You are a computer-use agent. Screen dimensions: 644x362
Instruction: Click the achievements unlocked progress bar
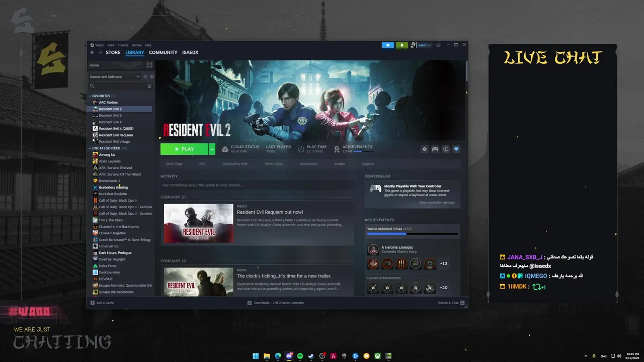(x=413, y=234)
